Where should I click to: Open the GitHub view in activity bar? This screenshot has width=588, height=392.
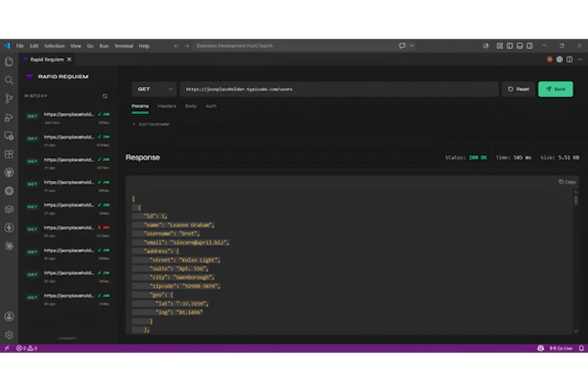coord(9,172)
